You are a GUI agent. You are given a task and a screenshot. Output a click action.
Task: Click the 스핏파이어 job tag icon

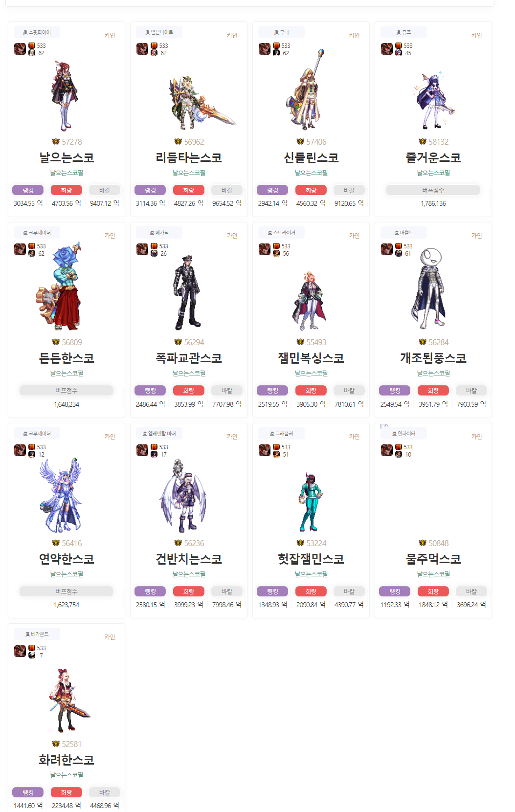[x=25, y=32]
